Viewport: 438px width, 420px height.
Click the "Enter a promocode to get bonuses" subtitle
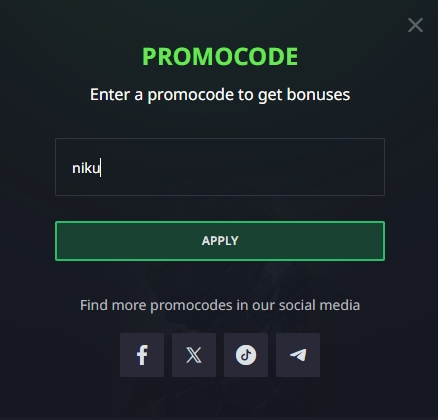pyautogui.click(x=220, y=95)
